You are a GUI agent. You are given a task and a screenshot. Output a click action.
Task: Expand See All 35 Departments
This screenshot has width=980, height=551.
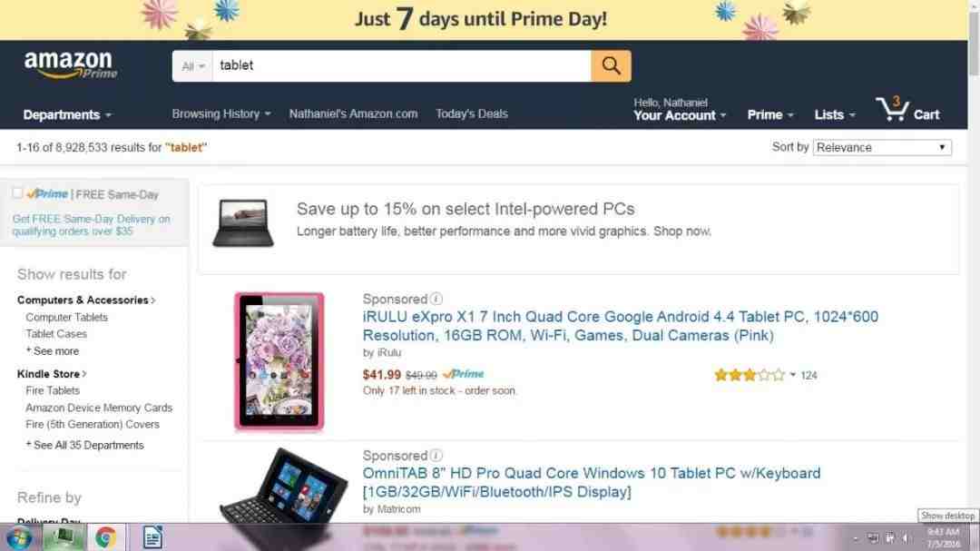(85, 446)
